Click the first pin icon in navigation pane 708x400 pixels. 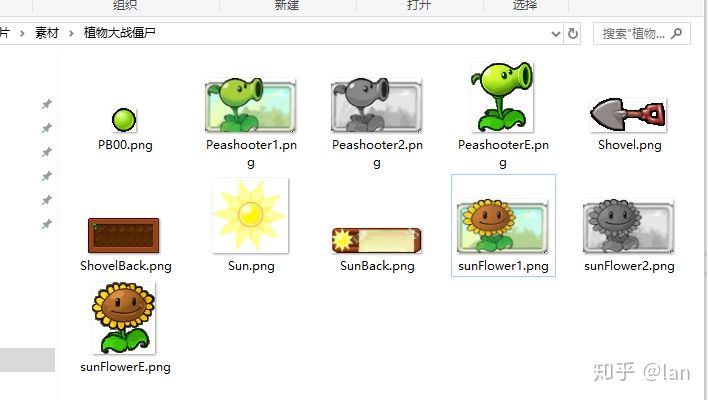click(x=47, y=104)
